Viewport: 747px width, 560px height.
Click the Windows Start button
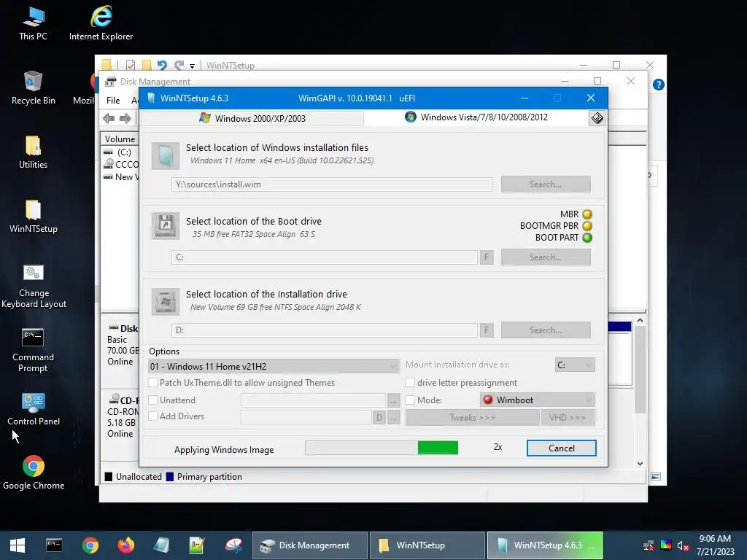[x=18, y=545]
